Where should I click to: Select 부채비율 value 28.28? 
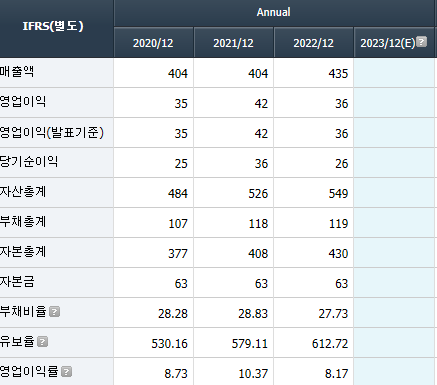click(173, 314)
